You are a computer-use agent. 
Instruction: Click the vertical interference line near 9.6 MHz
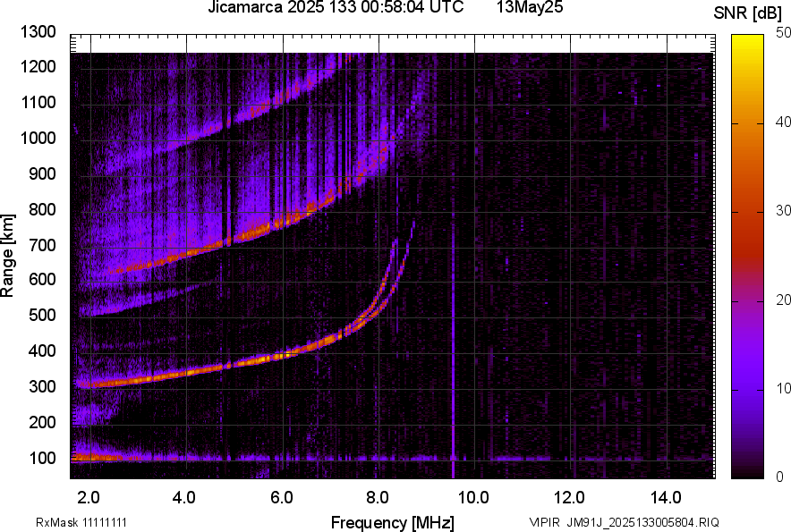click(454, 358)
